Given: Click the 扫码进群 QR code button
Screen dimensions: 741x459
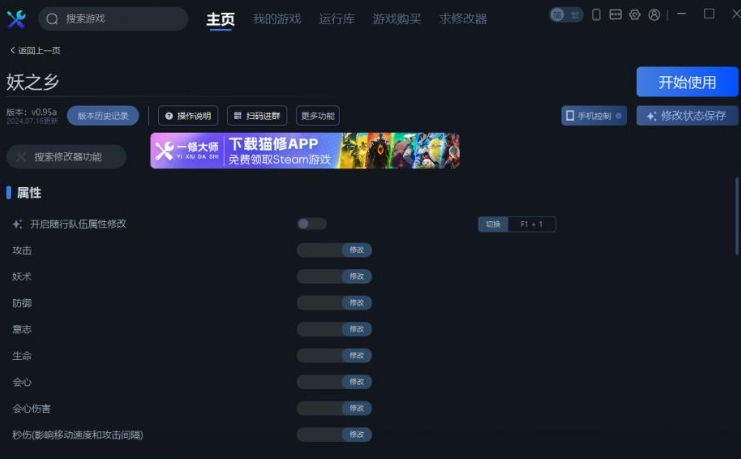Looking at the screenshot, I should [x=257, y=116].
